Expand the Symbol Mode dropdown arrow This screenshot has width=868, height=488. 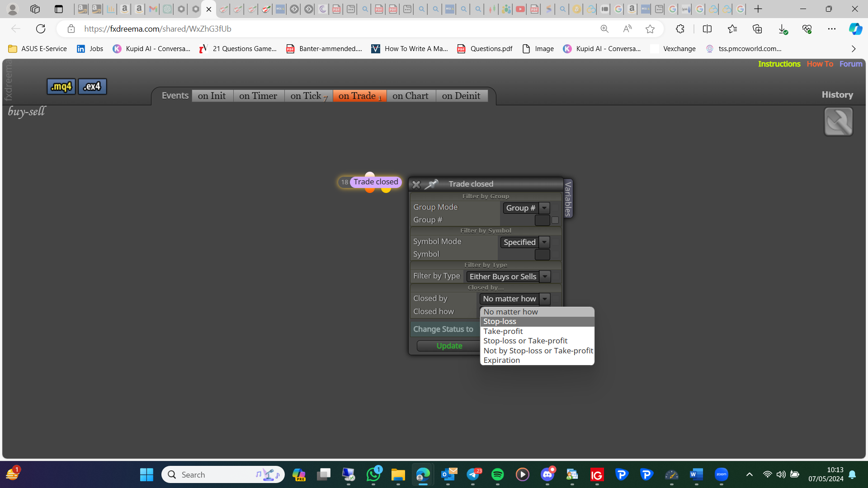544,242
